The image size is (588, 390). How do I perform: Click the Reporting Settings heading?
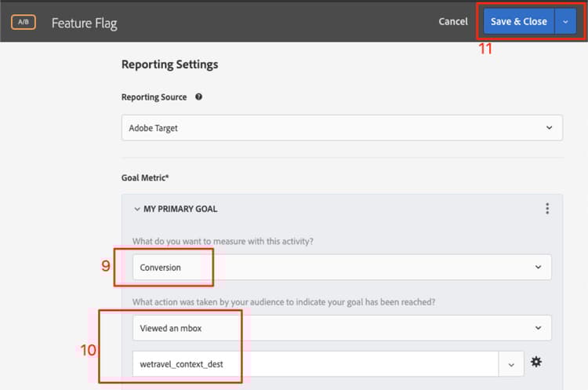click(x=169, y=64)
